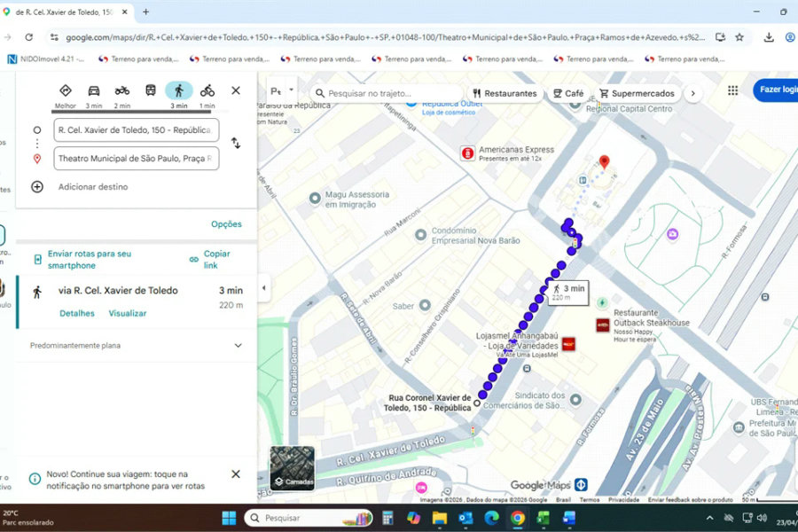Click Lojasmel Anhangabaú store marker

click(568, 344)
